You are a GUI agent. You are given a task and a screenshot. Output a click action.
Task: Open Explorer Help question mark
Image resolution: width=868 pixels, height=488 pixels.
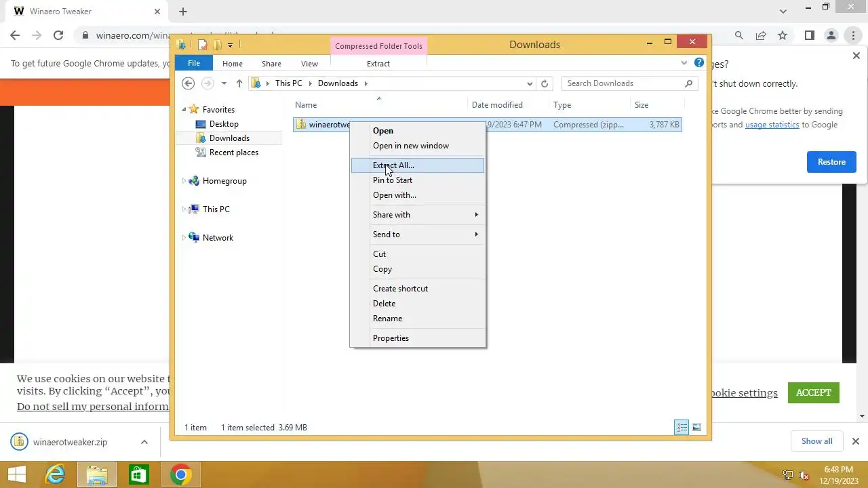tap(699, 63)
